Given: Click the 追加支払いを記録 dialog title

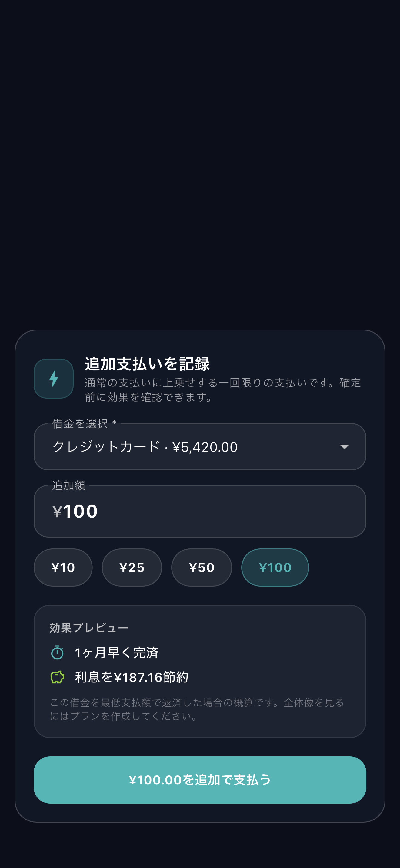Looking at the screenshot, I should (147, 364).
